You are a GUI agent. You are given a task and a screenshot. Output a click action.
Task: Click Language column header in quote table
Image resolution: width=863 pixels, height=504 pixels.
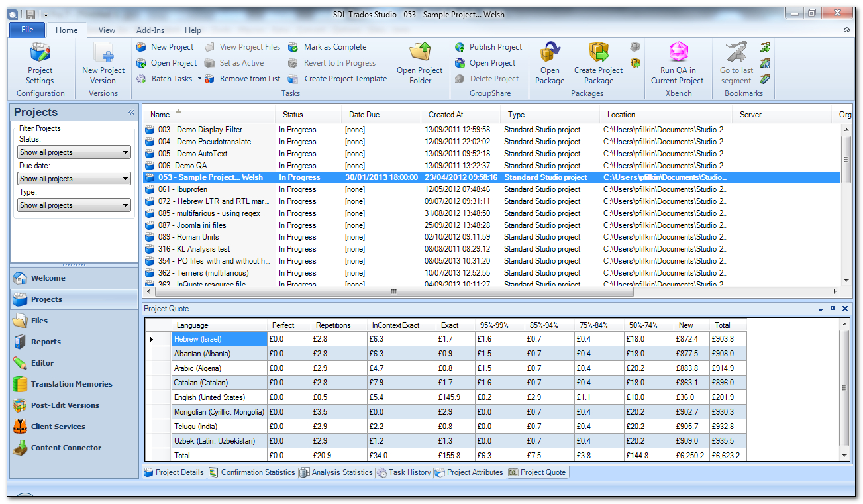point(221,325)
